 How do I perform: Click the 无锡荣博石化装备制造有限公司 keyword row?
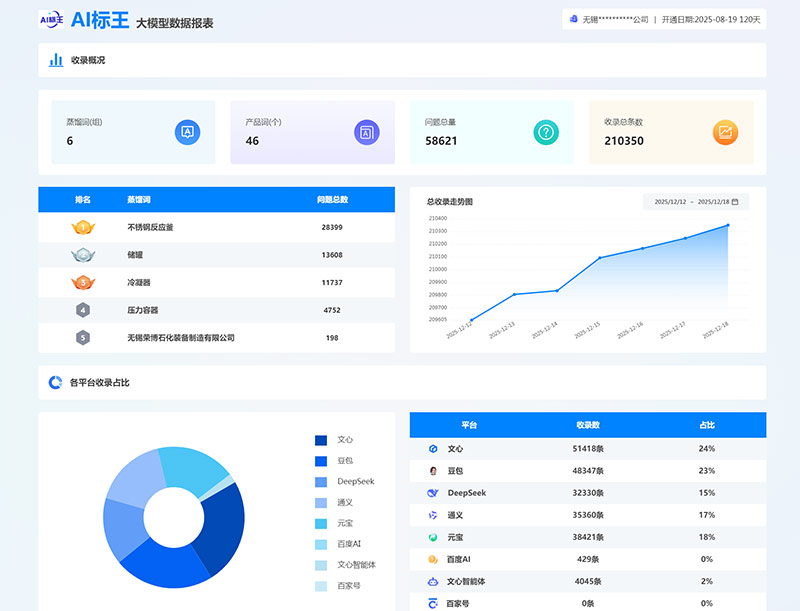pos(181,338)
